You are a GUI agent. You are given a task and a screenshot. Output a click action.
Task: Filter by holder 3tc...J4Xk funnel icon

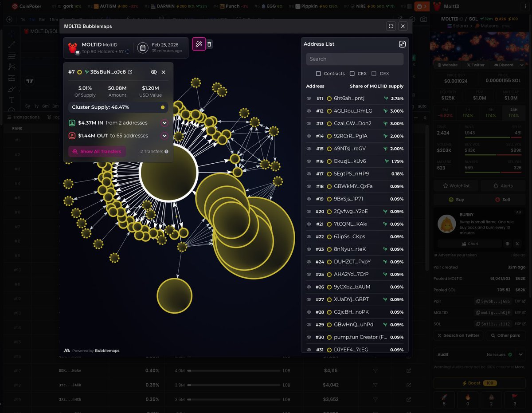[x=375, y=385]
